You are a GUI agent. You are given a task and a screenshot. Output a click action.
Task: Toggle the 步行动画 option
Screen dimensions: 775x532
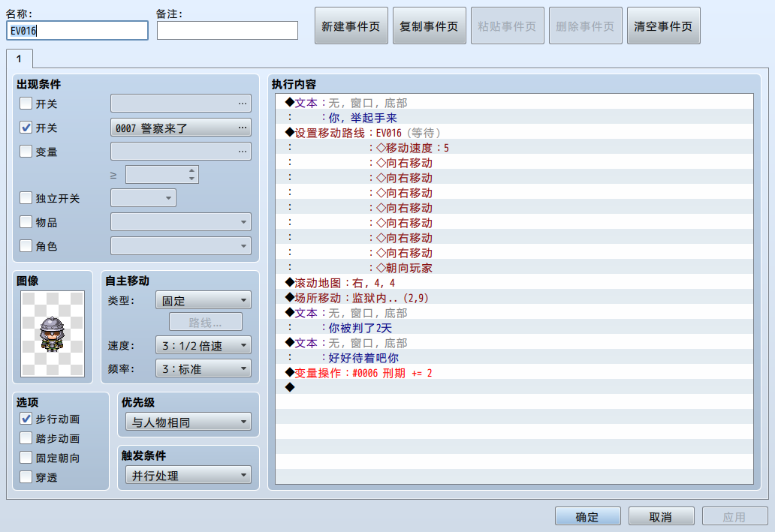pos(26,419)
